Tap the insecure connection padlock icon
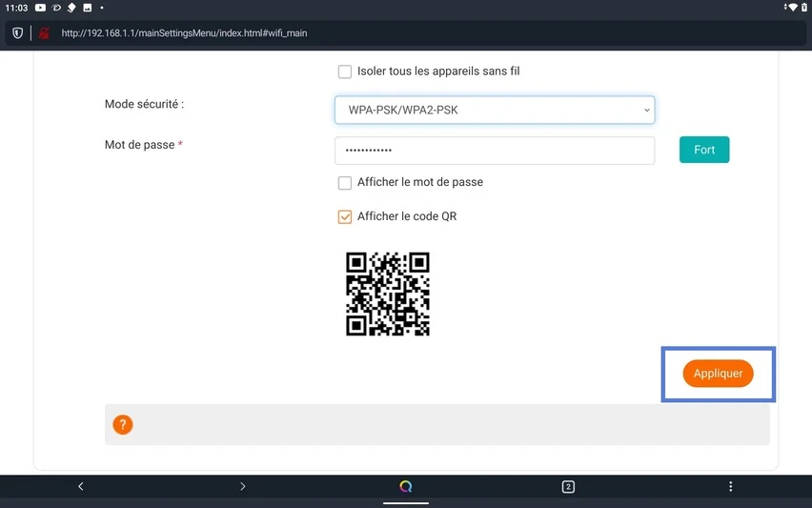812x508 pixels. (44, 33)
